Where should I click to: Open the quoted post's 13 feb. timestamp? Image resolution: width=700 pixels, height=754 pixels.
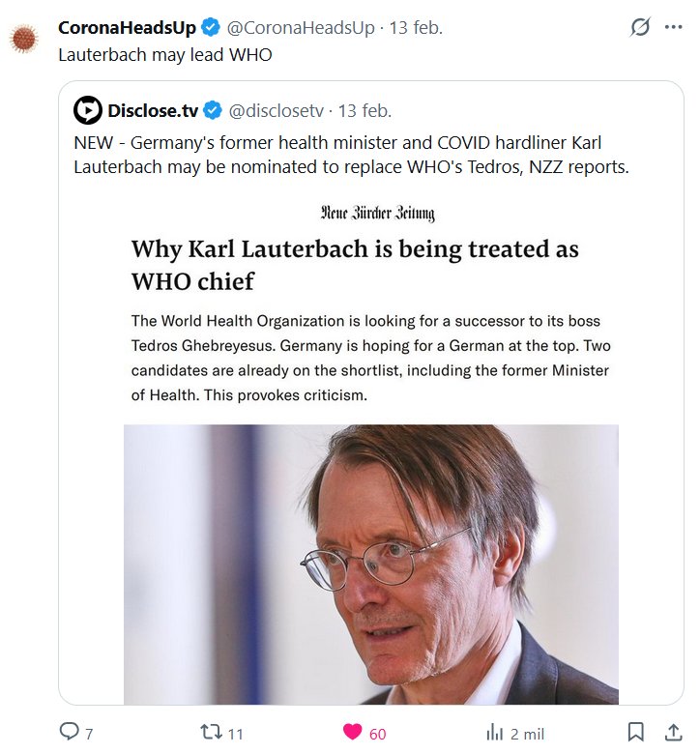(365, 111)
